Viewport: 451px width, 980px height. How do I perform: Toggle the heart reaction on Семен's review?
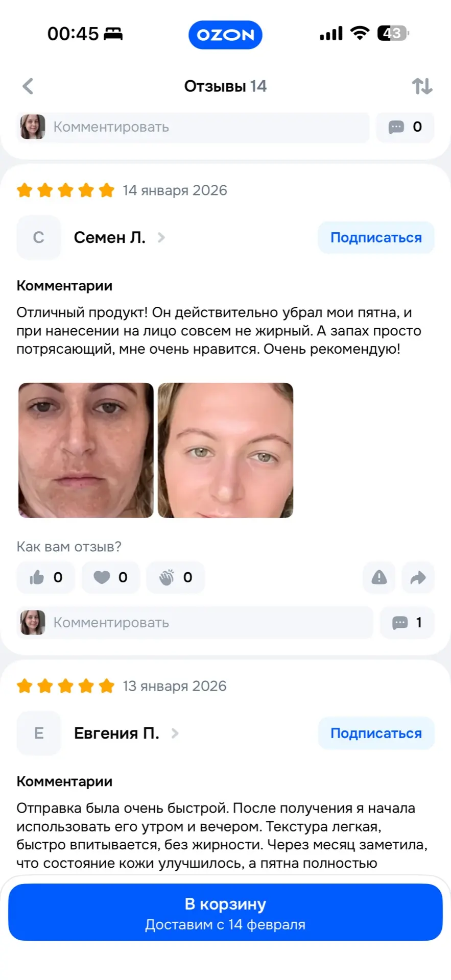[x=111, y=577]
